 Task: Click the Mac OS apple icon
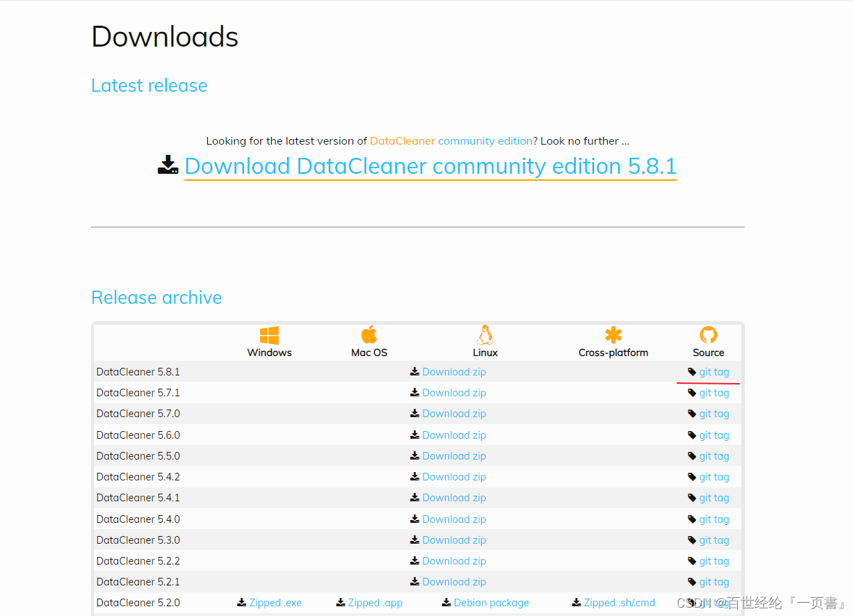point(369,334)
